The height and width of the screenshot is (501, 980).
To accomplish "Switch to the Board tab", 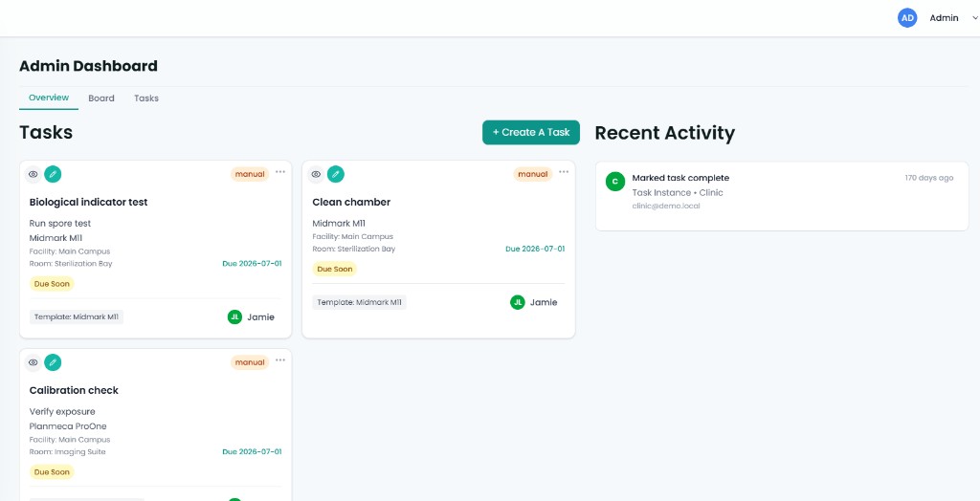I will pyautogui.click(x=101, y=98).
